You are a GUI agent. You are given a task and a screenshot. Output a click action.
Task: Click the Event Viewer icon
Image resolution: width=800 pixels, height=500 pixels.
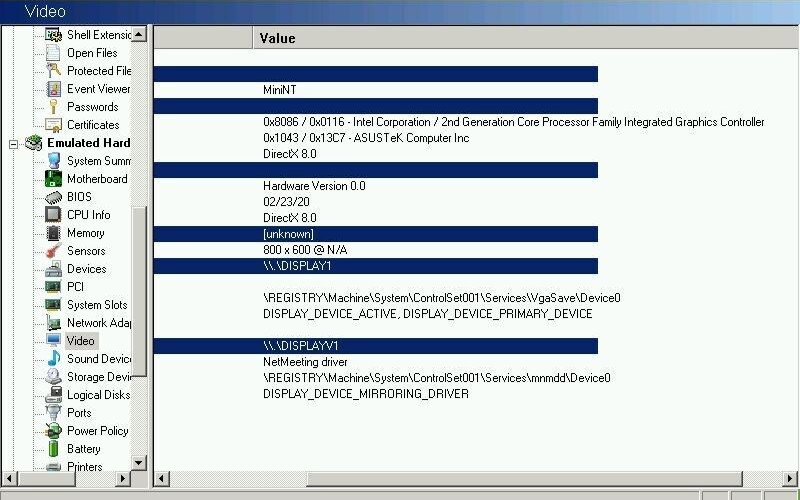click(x=53, y=89)
